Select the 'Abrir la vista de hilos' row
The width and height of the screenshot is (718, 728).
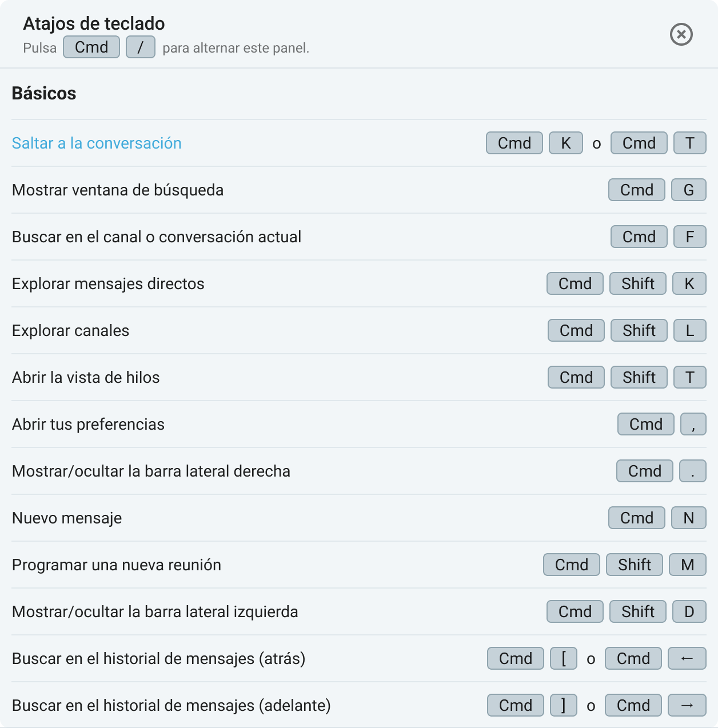(86, 377)
